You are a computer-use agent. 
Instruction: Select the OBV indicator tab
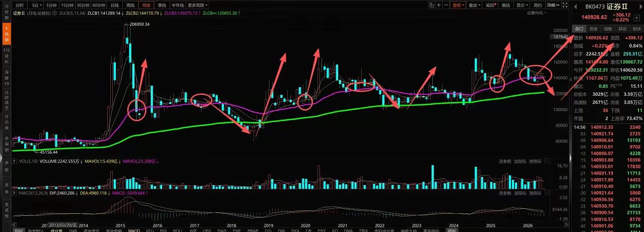(207, 230)
